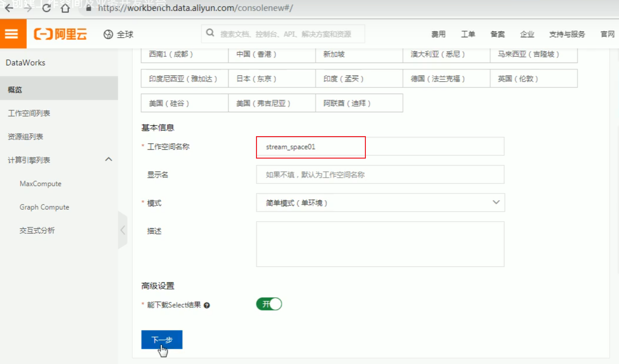This screenshot has height=364, width=619.
Task: Select region 美国（硅谷）
Action: point(185,103)
